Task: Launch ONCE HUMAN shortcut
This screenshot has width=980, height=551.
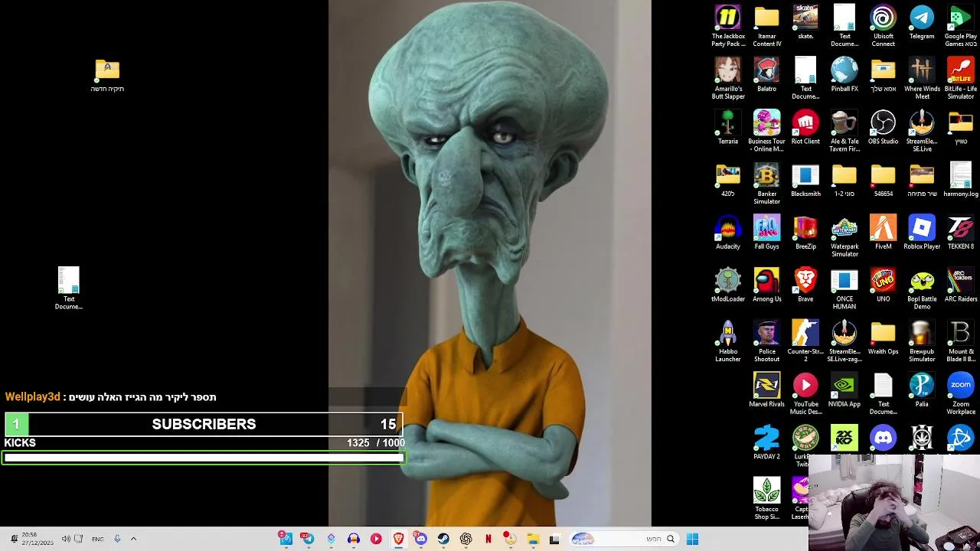Action: tap(844, 289)
